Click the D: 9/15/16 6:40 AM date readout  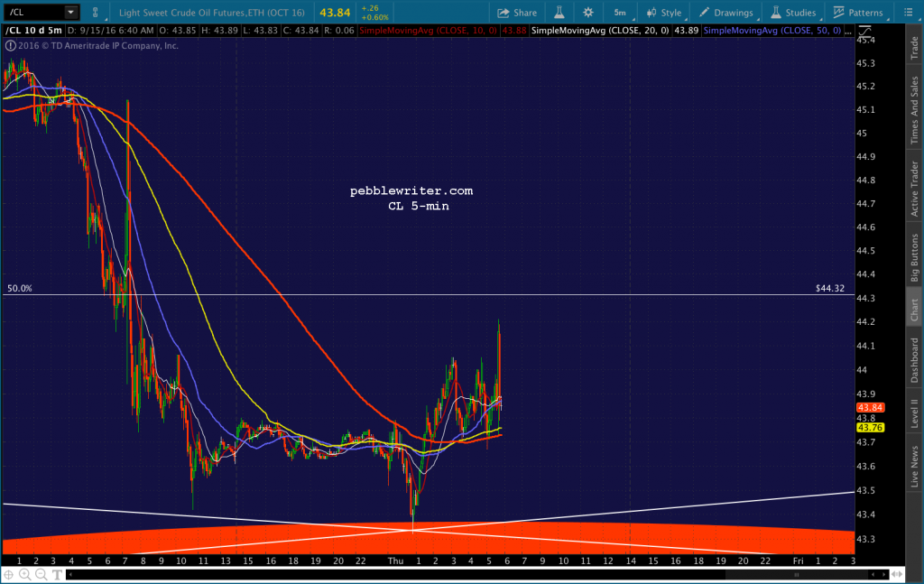pyautogui.click(x=111, y=31)
